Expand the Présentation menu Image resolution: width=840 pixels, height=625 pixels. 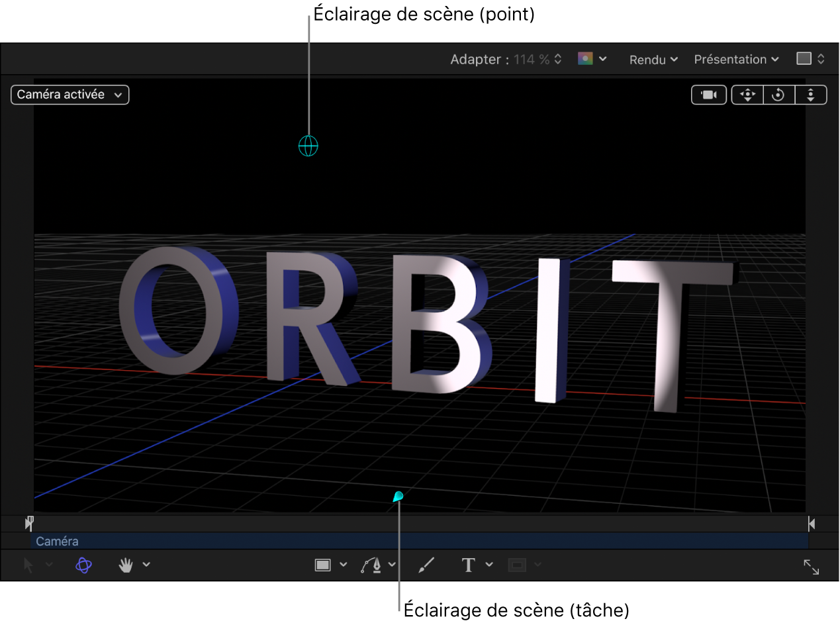[735, 59]
